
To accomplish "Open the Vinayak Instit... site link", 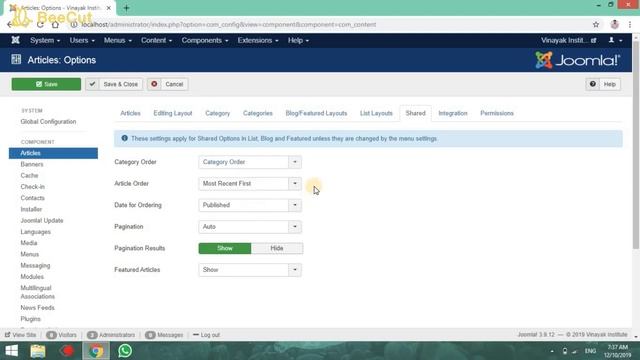I will pos(568,40).
